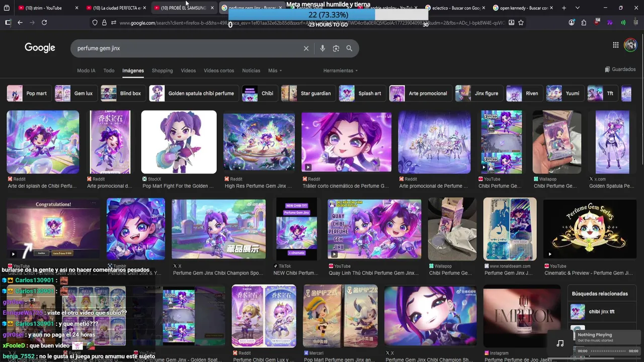The width and height of the screenshot is (644, 362).
Task: Reload the page with the refresh icon
Action: (x=44, y=23)
